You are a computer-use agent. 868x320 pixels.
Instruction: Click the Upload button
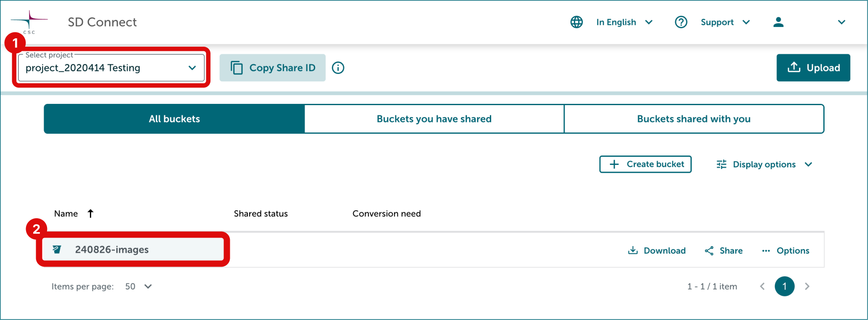coord(813,68)
